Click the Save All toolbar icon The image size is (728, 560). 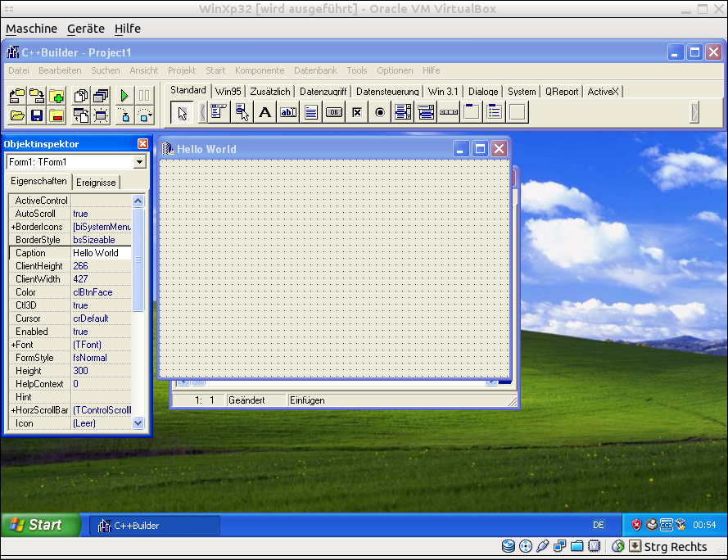point(37,96)
